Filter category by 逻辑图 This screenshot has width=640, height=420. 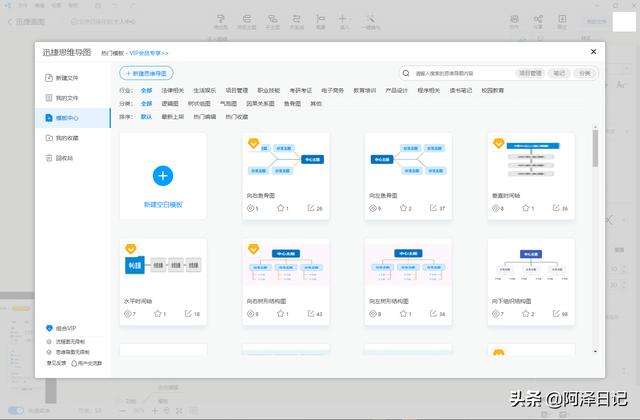tap(170, 104)
